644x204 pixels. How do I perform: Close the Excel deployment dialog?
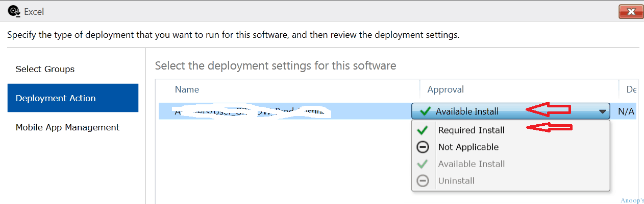click(630, 11)
